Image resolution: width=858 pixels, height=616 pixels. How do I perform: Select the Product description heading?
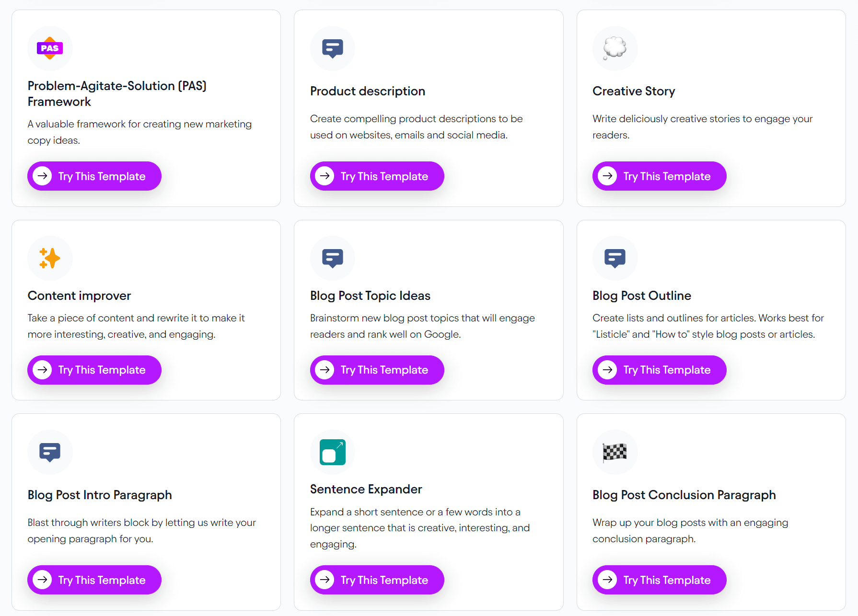pyautogui.click(x=368, y=91)
